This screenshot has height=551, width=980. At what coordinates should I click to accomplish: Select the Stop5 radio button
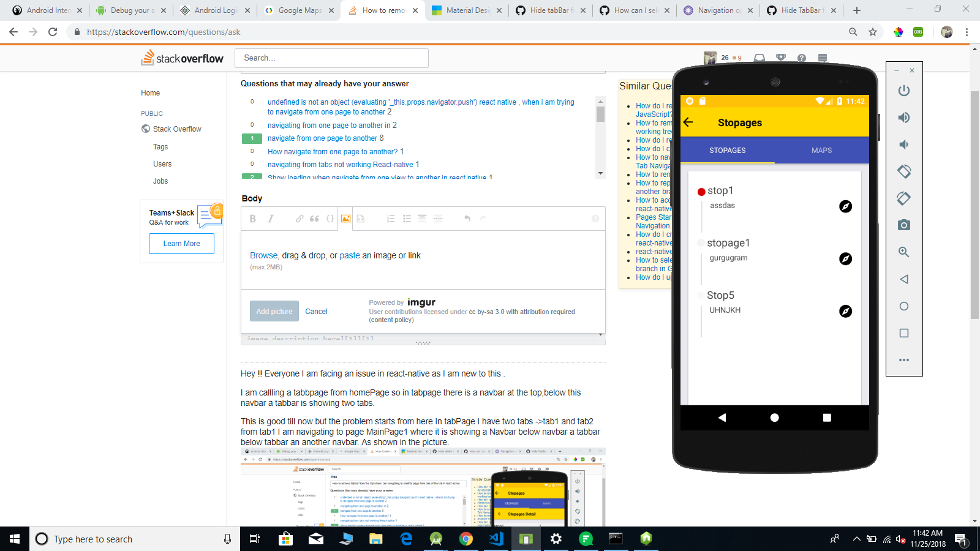[x=700, y=295]
